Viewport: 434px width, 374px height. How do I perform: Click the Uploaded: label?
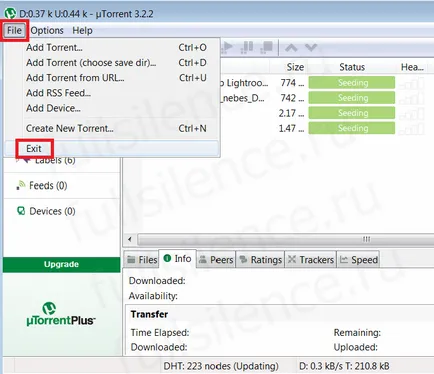click(x=356, y=347)
